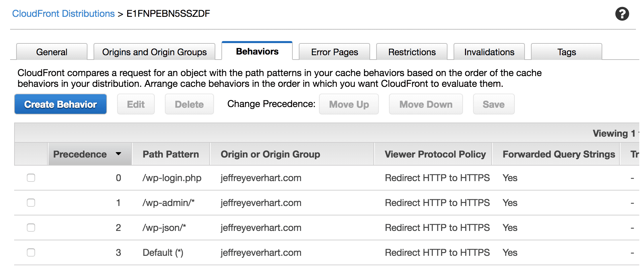Open the help question mark icon

click(622, 14)
